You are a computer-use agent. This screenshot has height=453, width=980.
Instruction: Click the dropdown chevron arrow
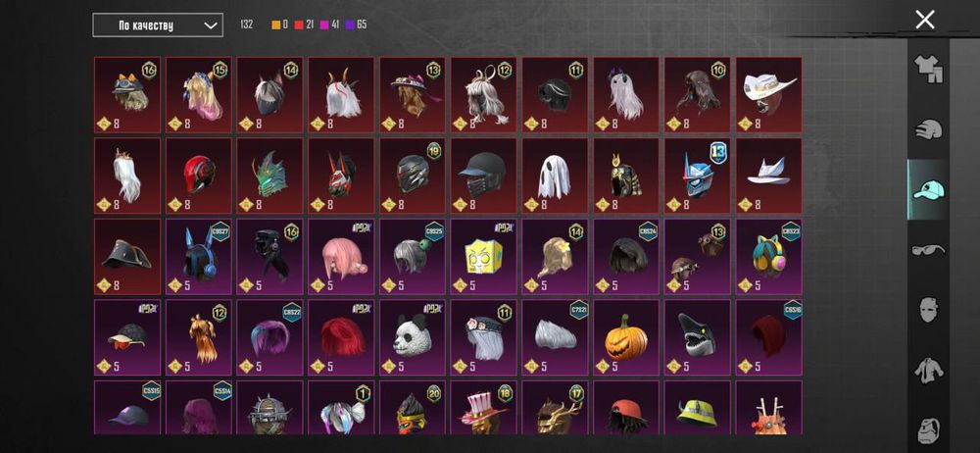coord(212,25)
